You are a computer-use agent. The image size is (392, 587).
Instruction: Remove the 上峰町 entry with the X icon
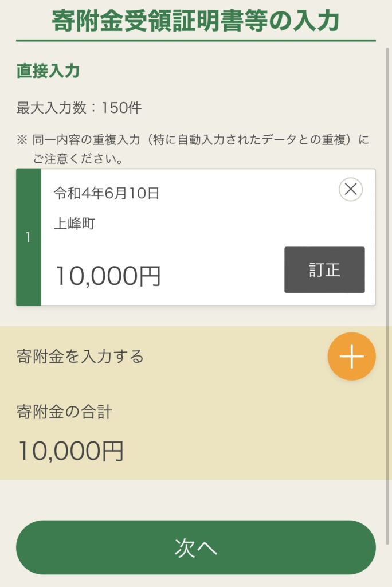tap(351, 189)
